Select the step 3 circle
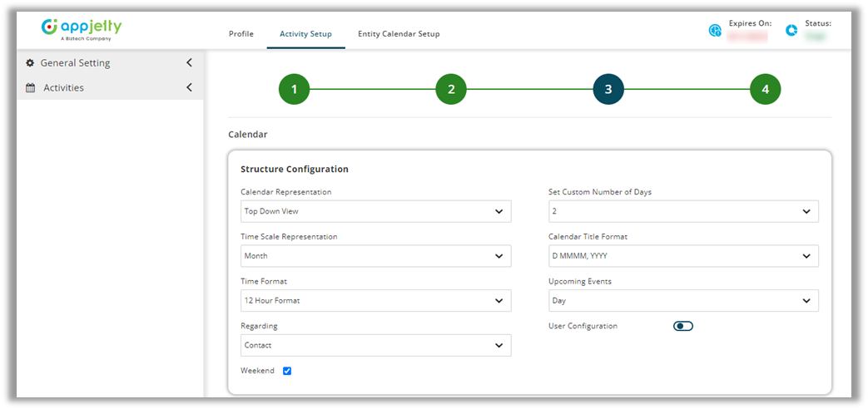 point(608,90)
